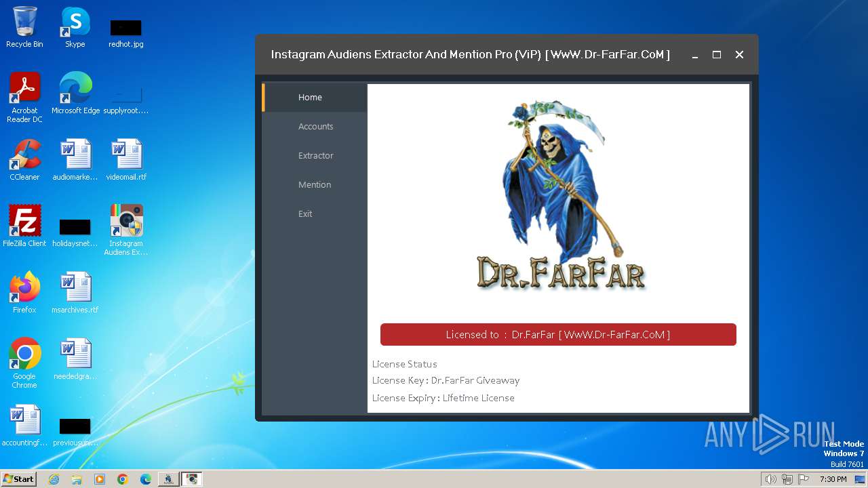Image resolution: width=868 pixels, height=488 pixels.
Task: Open the Extractor sidebar item
Action: coord(315,156)
